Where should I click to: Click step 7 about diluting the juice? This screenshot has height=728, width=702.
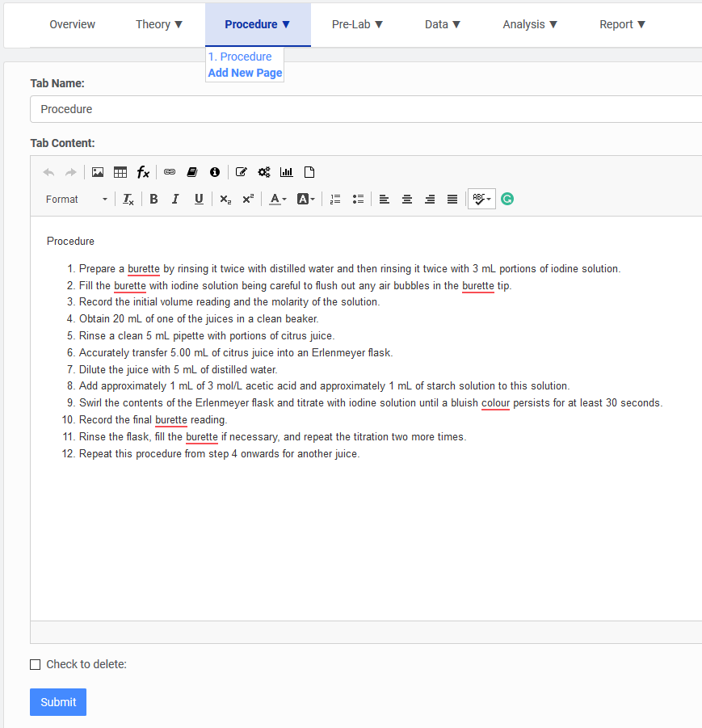click(x=179, y=369)
